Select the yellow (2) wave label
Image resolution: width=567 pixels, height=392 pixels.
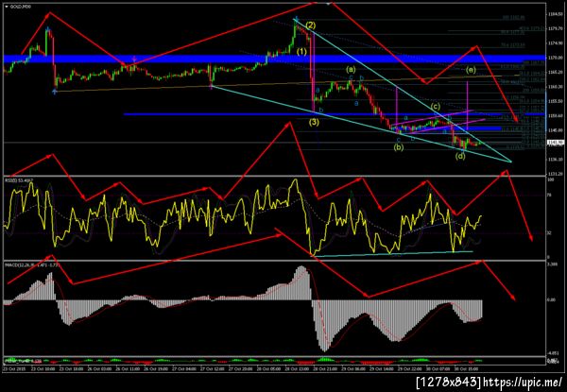coord(311,26)
